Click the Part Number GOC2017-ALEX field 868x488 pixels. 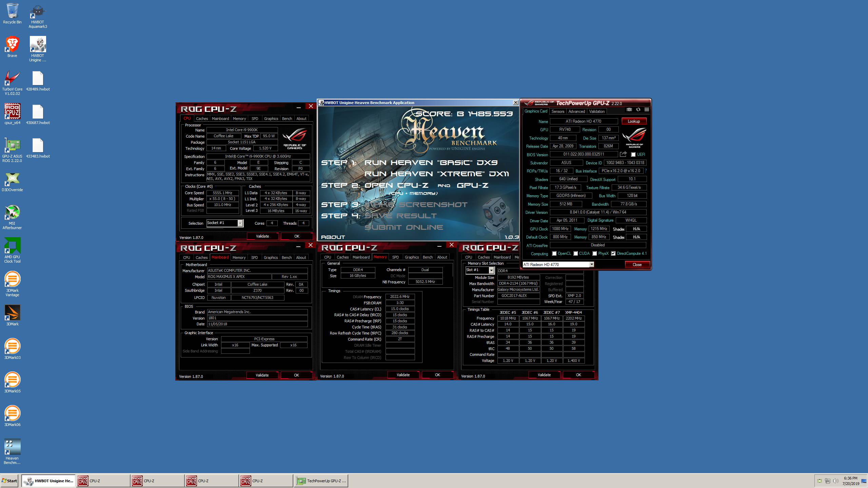tap(518, 296)
